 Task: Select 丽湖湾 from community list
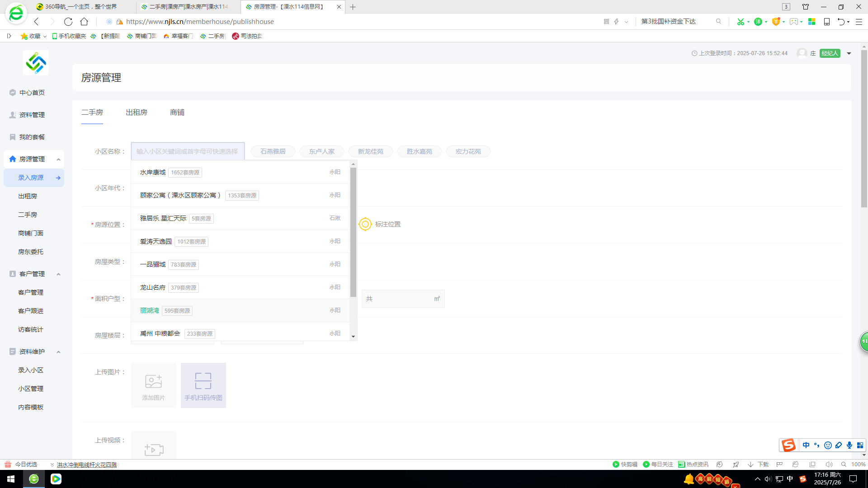coord(150,310)
